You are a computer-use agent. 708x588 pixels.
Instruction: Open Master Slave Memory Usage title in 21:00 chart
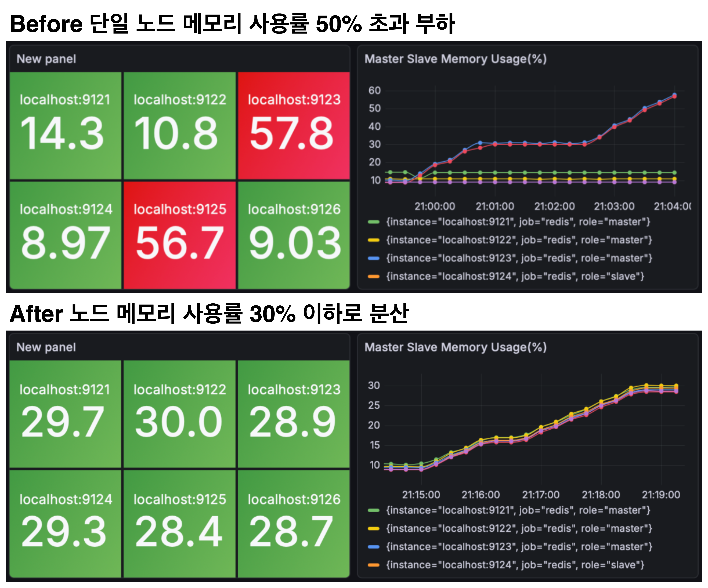coord(455,59)
